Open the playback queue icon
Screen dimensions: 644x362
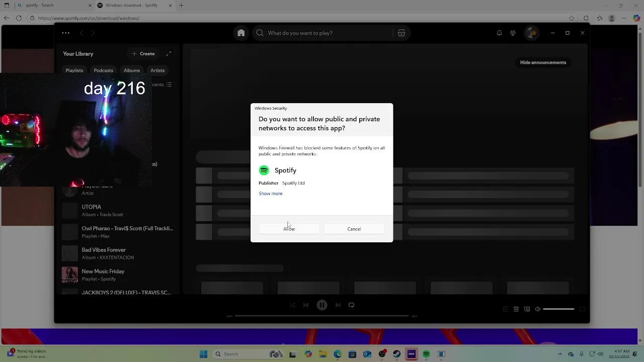click(x=516, y=309)
